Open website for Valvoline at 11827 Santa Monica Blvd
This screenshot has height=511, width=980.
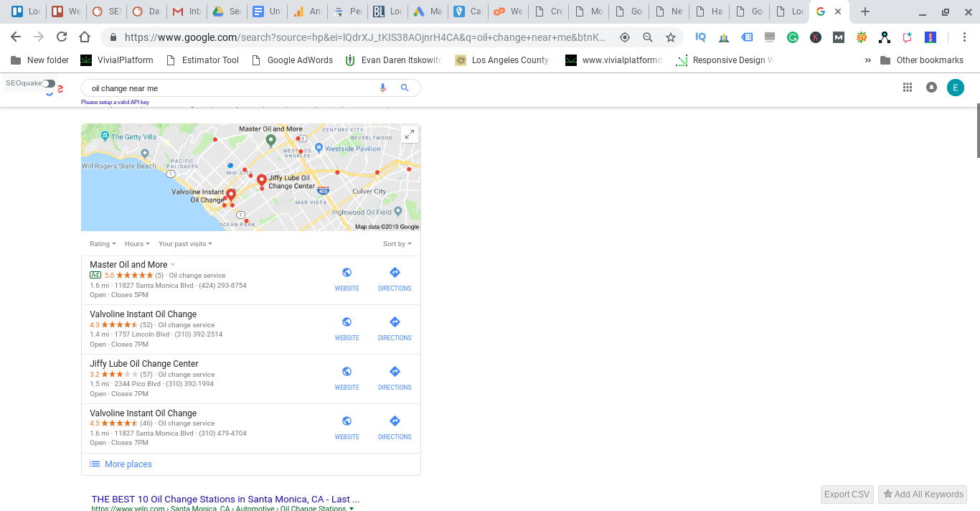point(347,428)
